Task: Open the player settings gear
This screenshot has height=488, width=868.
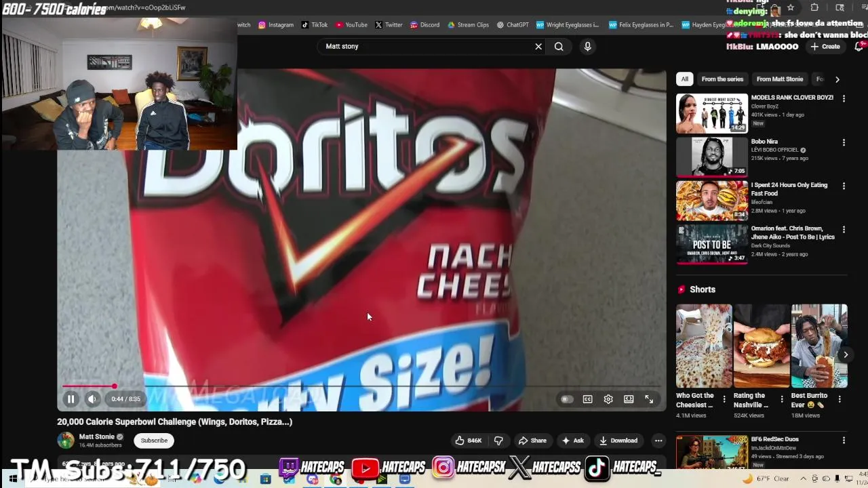Action: pos(608,399)
